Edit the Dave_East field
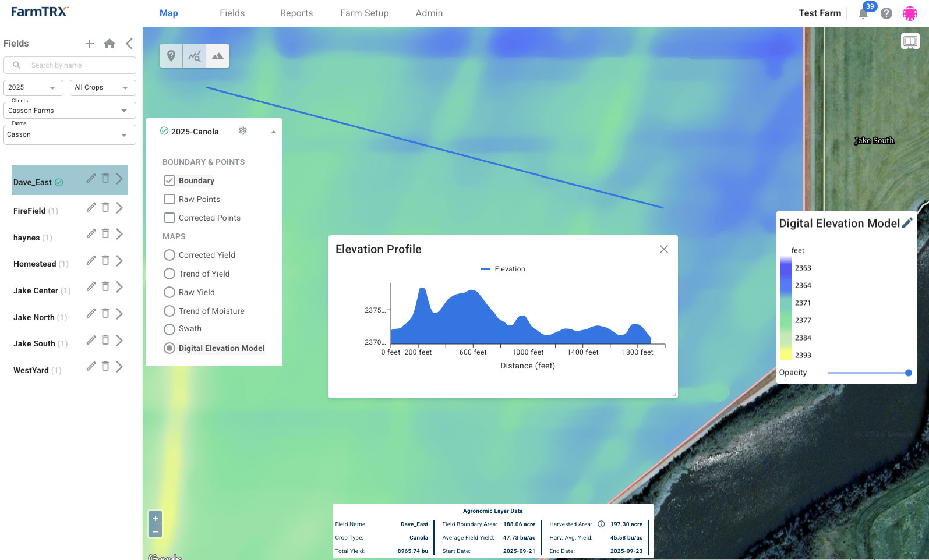The image size is (929, 560). [x=91, y=178]
